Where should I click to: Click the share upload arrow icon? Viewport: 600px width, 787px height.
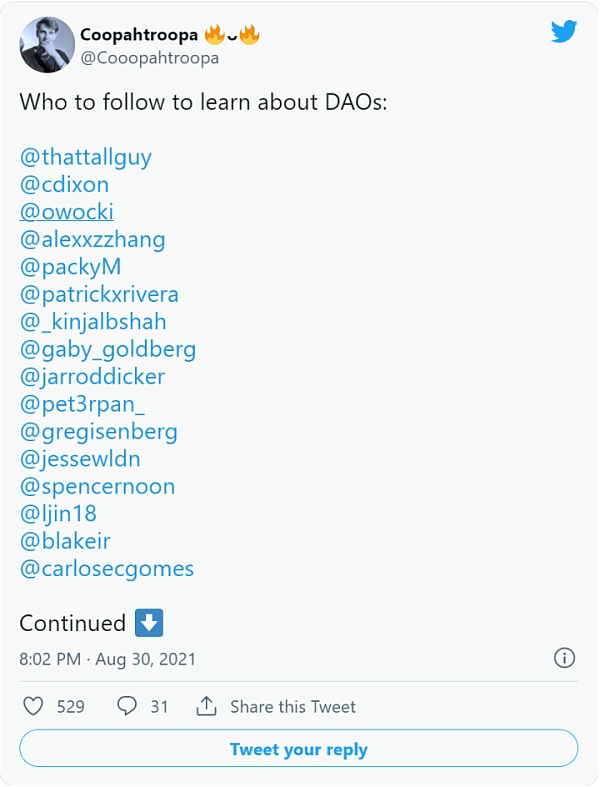coord(206,706)
